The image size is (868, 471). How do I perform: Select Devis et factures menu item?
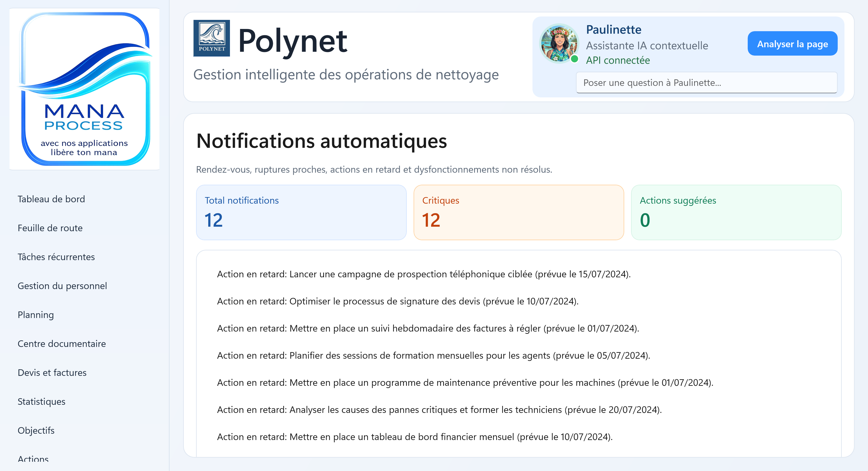(52, 373)
